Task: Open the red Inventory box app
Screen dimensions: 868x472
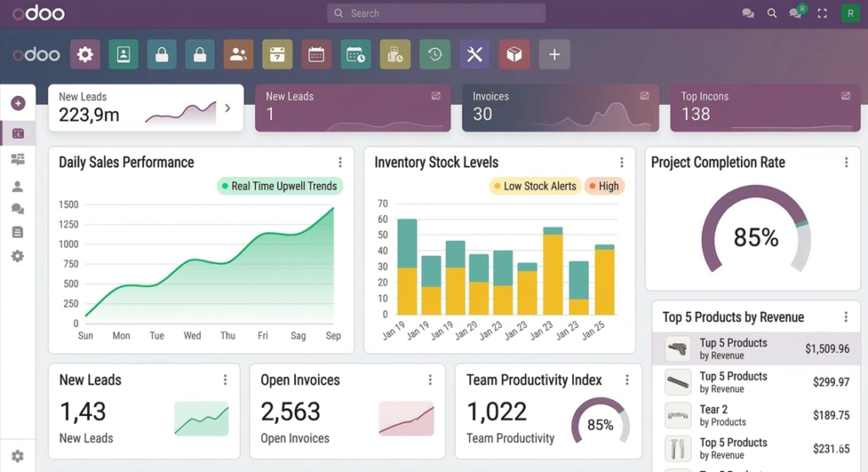Action: 514,55
